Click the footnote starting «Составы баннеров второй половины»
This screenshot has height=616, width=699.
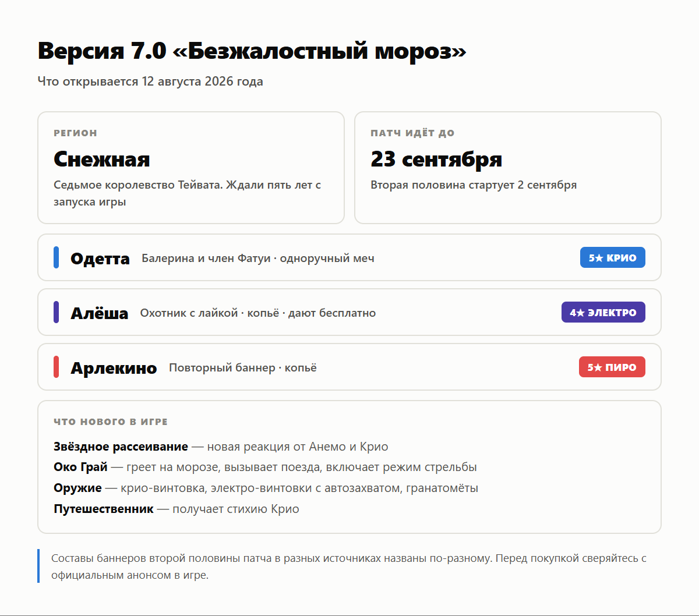[349, 567]
